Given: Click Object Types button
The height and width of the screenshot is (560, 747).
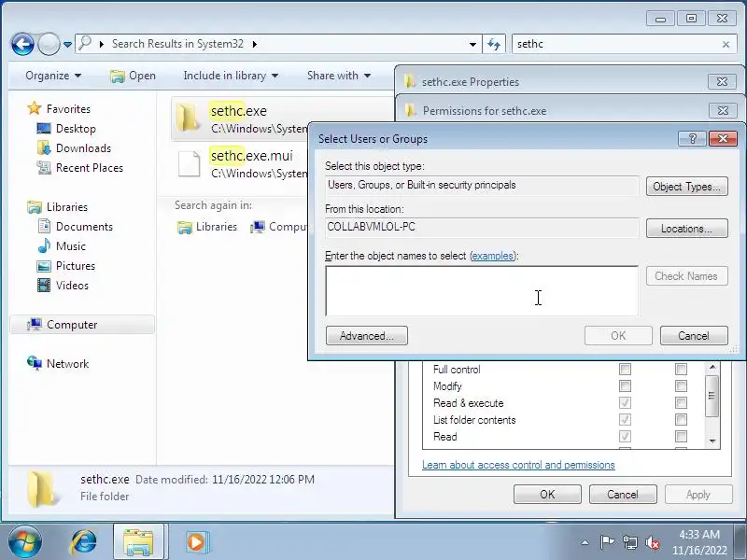Looking at the screenshot, I should [x=686, y=187].
